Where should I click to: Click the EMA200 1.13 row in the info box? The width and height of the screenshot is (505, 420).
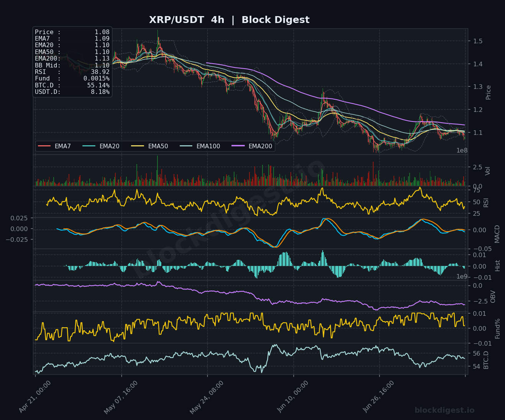coord(72,59)
